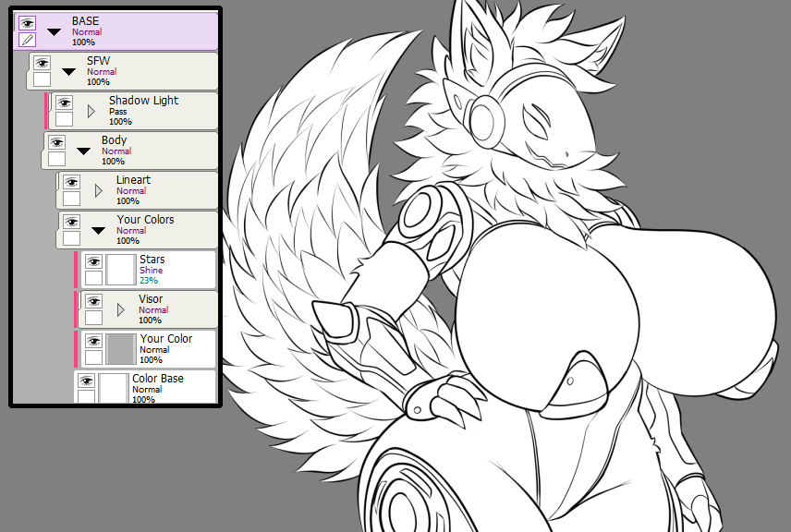
Task: Click the "Lineart" group name
Action: tap(133, 180)
